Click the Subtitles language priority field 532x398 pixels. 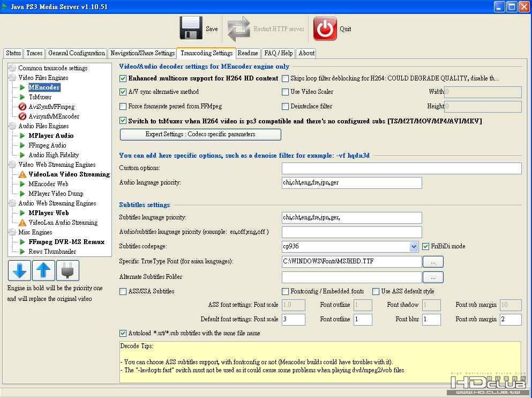pyautogui.click(x=352, y=218)
